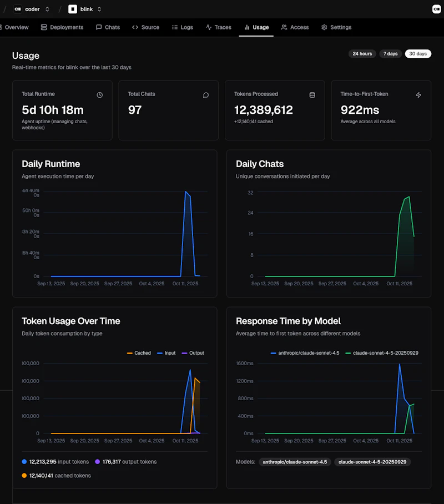Click the Output legend entry
444x504 pixels.
[193, 353]
